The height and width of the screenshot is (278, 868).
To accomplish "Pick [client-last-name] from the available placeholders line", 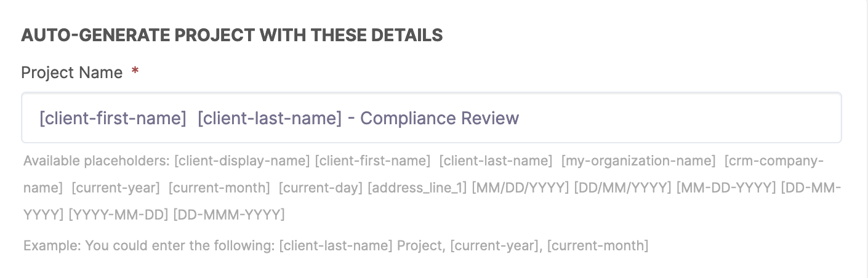I will tap(496, 161).
